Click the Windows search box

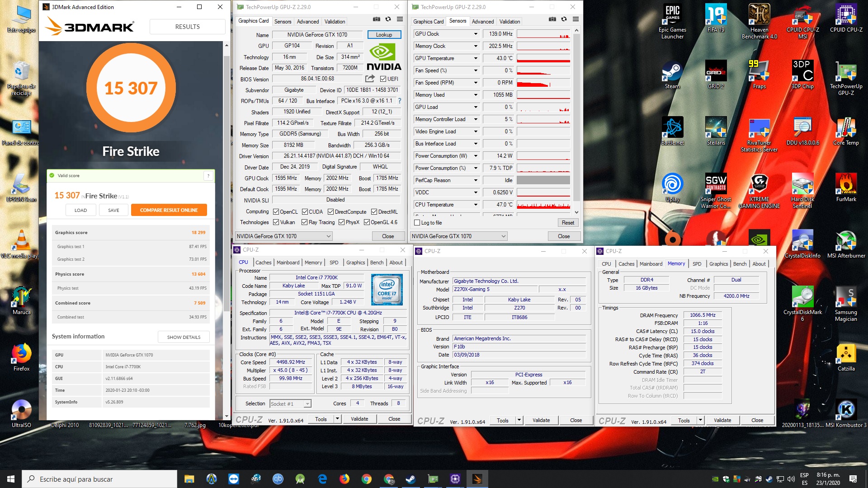[x=99, y=479]
